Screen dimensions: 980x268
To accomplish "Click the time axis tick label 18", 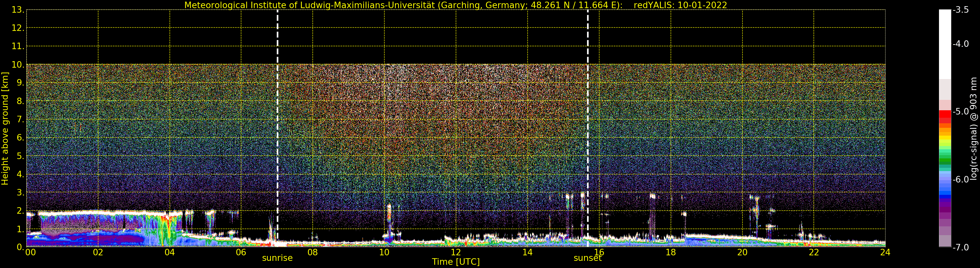I will pyautogui.click(x=671, y=252).
